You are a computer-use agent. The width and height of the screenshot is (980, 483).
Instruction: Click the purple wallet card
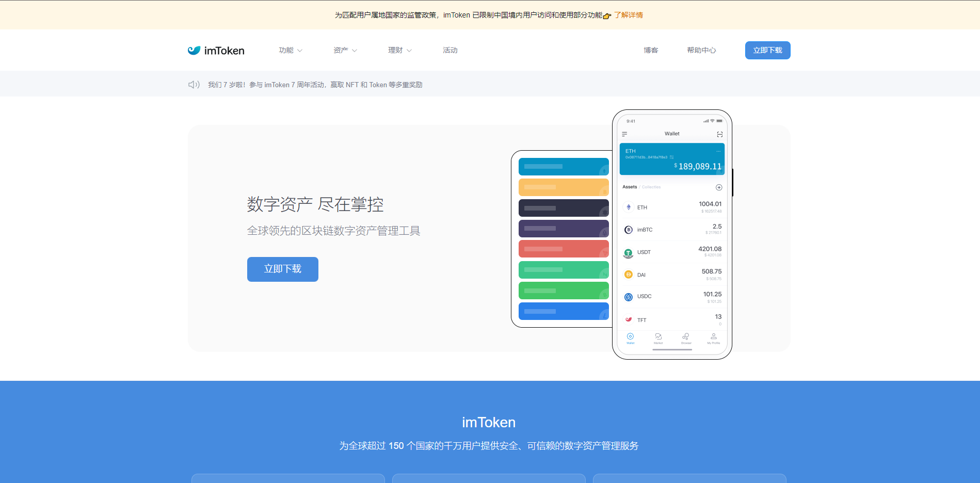(x=564, y=229)
